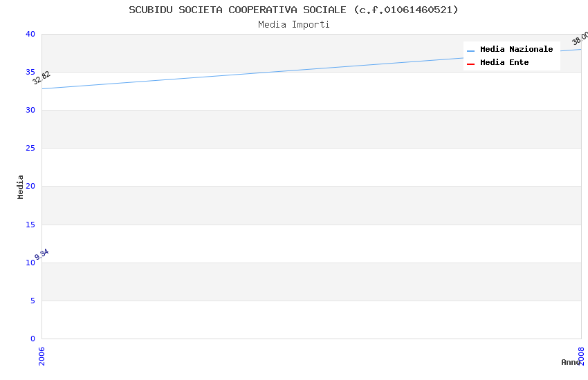Click the Media Importi subtitle
588x380 pixels.
293,24
